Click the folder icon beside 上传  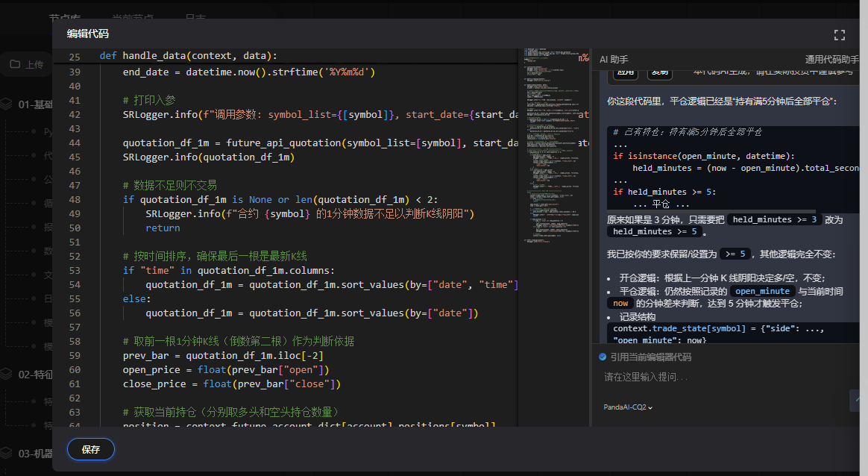click(15, 64)
